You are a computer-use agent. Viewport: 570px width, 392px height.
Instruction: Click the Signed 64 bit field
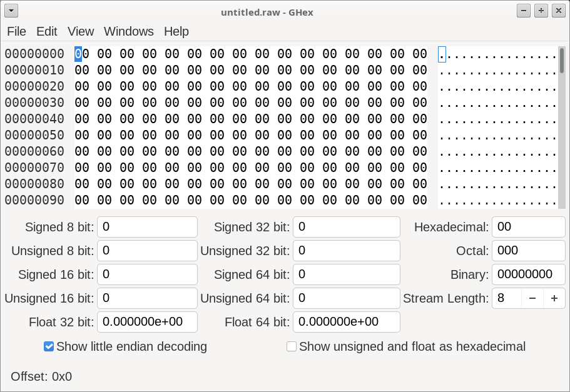click(347, 274)
